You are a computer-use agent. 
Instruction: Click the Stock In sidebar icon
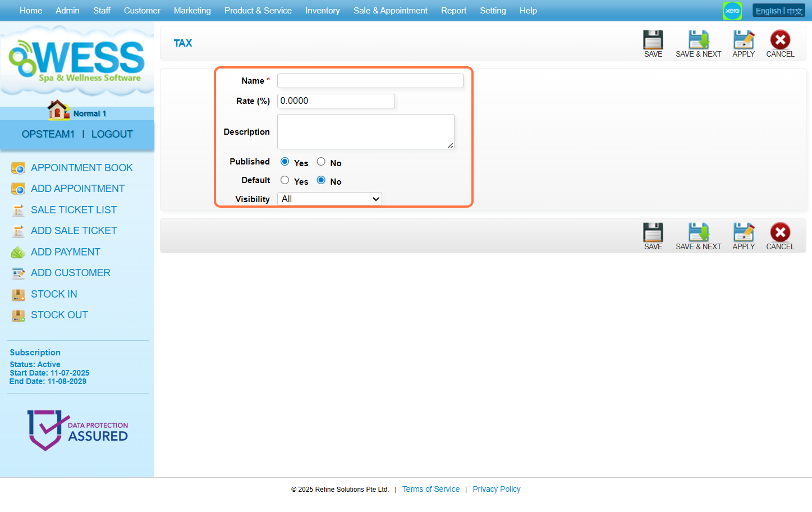[19, 294]
